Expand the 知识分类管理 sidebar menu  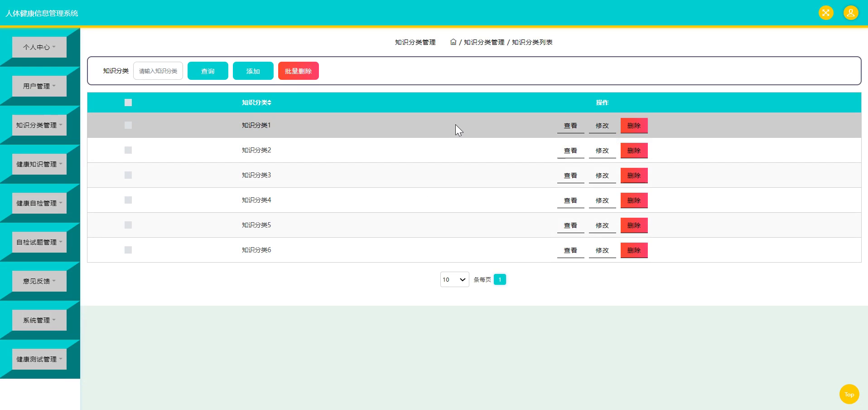[39, 125]
